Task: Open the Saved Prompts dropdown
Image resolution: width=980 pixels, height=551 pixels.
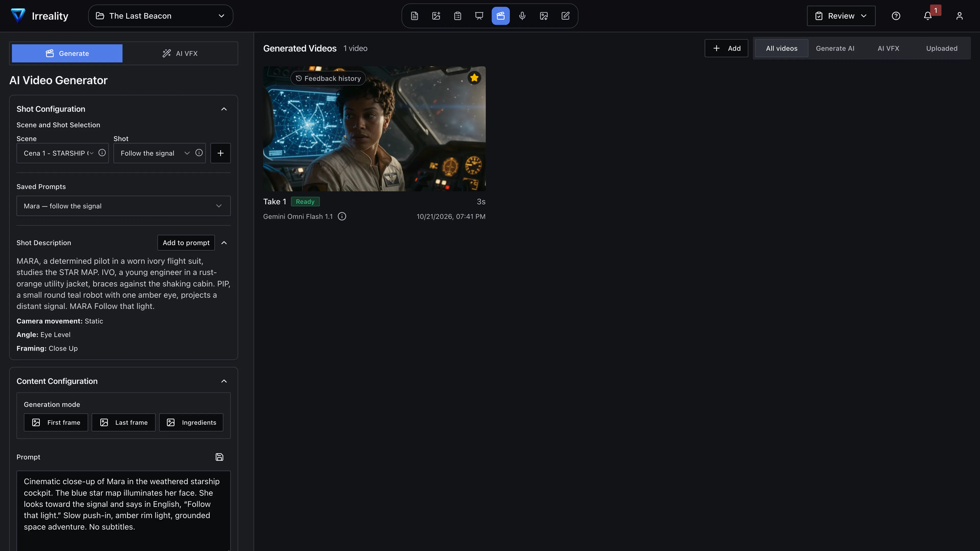Action: 124,206
